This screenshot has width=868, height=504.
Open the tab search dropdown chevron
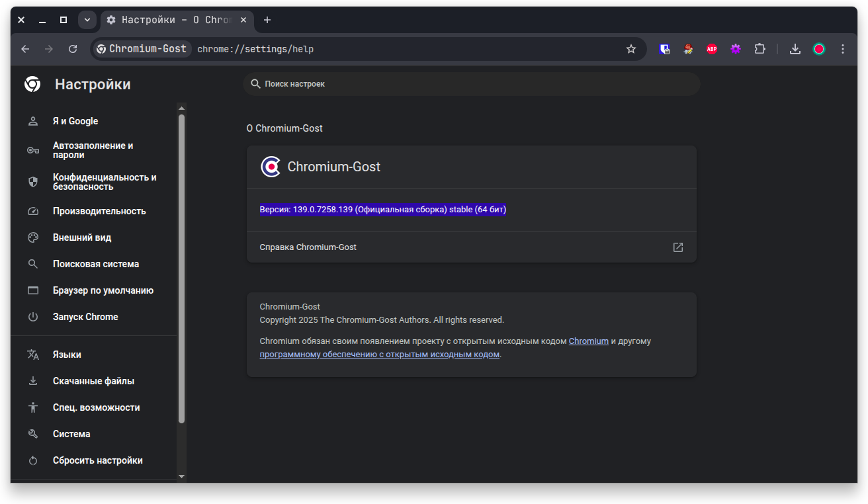[x=87, y=20]
